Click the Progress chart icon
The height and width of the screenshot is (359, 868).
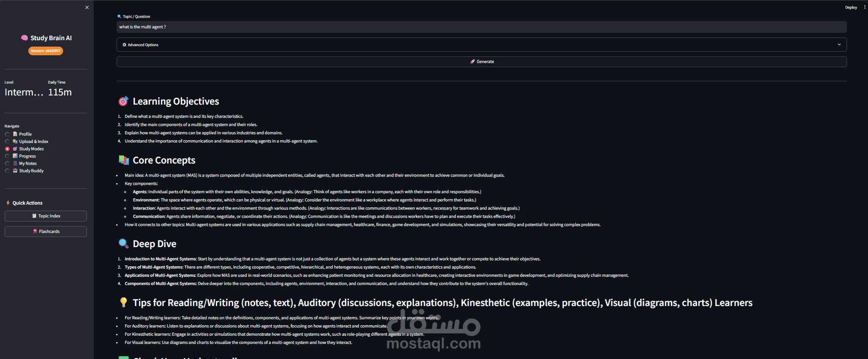tap(15, 156)
